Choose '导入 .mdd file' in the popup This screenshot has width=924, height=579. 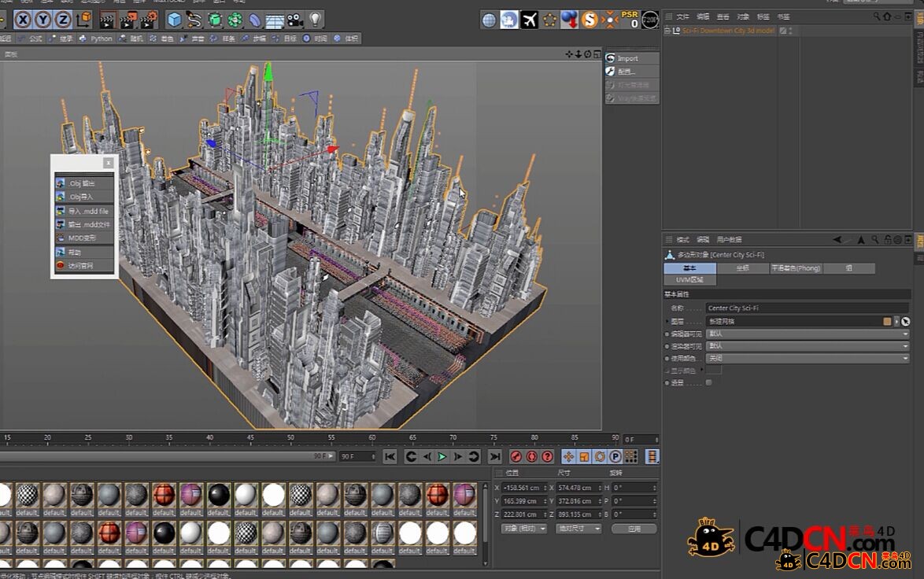(x=83, y=211)
